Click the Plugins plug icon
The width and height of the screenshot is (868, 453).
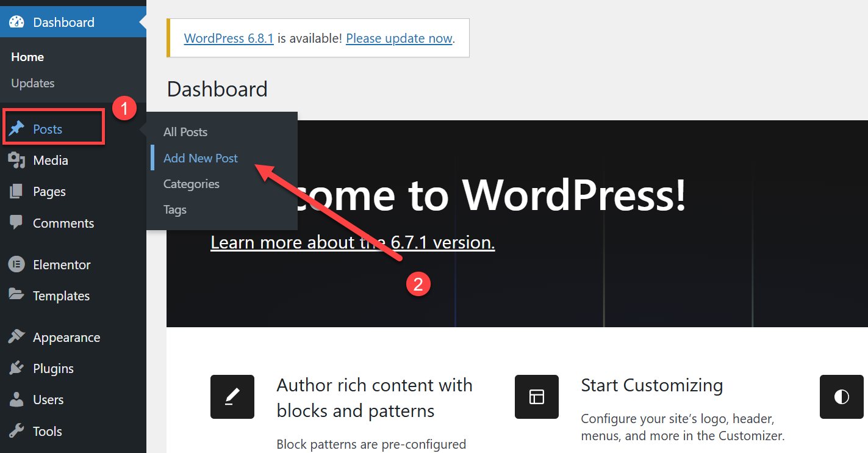pos(16,368)
